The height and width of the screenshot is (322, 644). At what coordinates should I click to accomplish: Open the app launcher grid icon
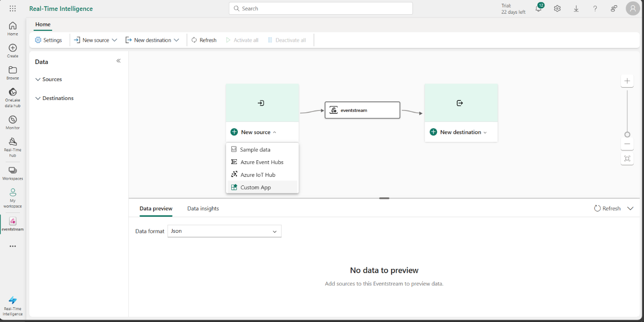click(13, 9)
